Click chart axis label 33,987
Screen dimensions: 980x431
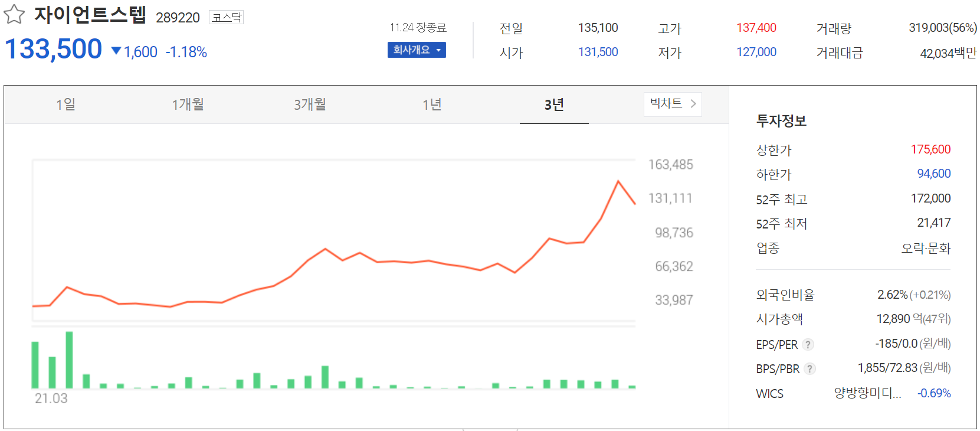pyautogui.click(x=674, y=300)
